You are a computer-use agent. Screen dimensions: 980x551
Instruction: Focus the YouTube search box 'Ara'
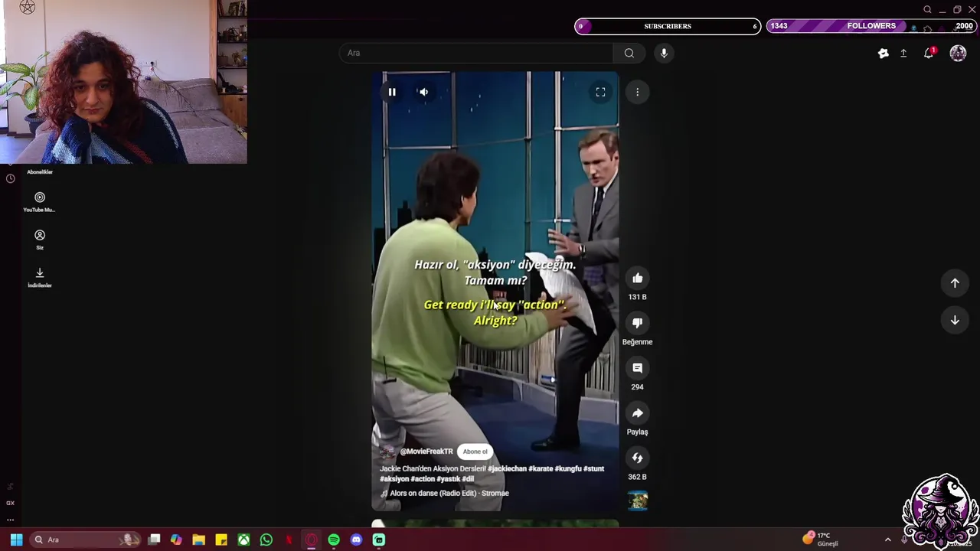point(476,53)
